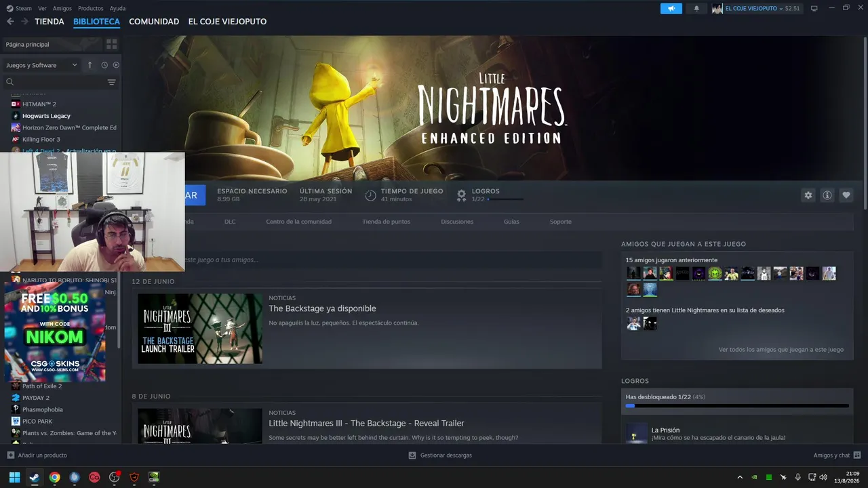Click the microphone icon in system tray

(797, 477)
